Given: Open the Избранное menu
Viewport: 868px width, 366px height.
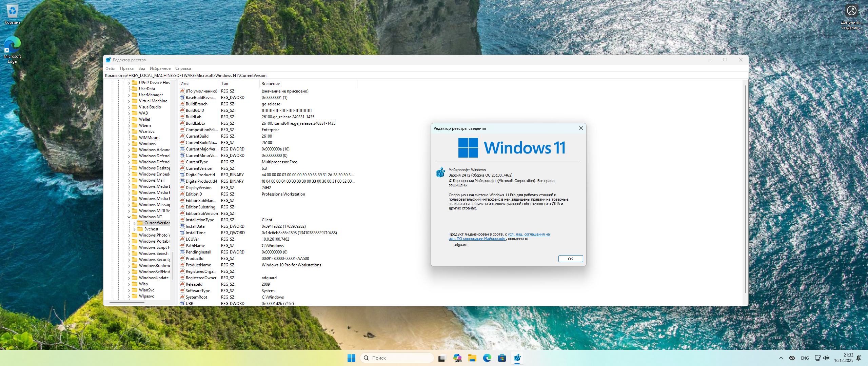Looking at the screenshot, I should [x=160, y=68].
